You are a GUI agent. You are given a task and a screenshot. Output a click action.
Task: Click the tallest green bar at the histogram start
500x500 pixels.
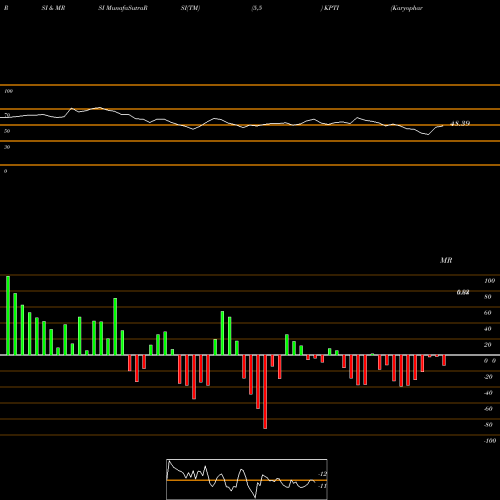tap(8, 315)
